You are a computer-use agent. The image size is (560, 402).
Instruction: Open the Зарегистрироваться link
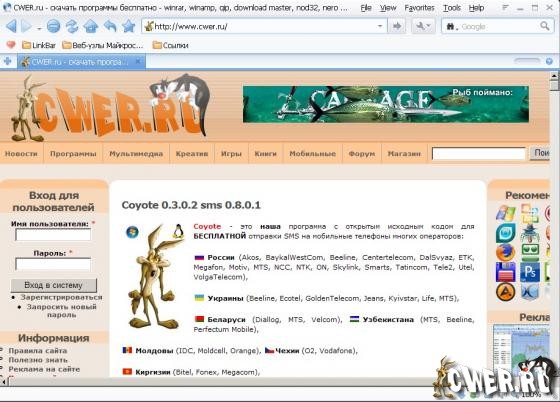coord(61,297)
